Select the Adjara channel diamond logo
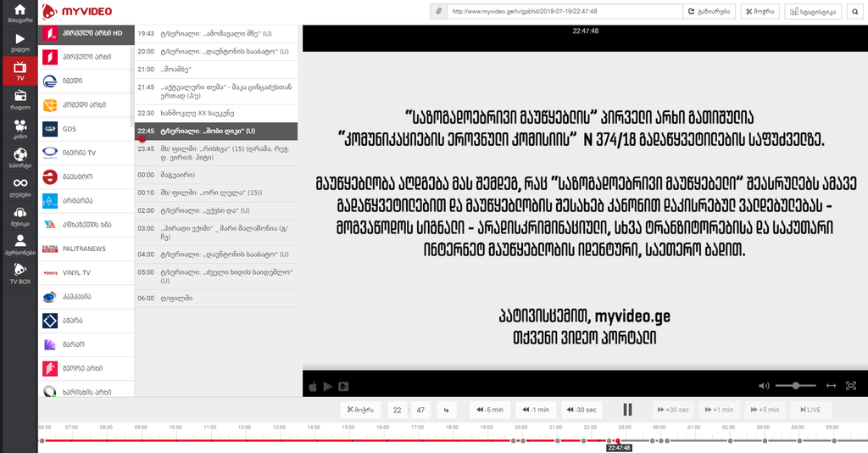This screenshot has height=453, width=868. pos(86,320)
